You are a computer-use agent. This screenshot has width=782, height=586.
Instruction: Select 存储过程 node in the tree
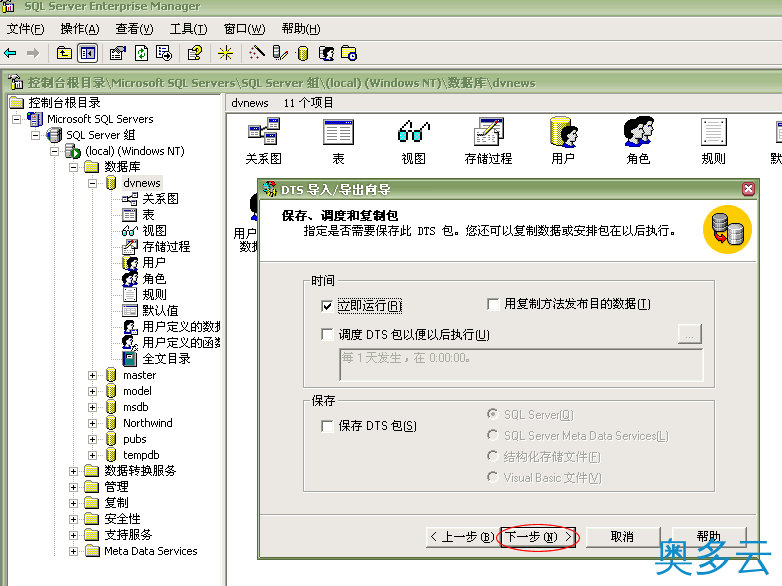166,246
